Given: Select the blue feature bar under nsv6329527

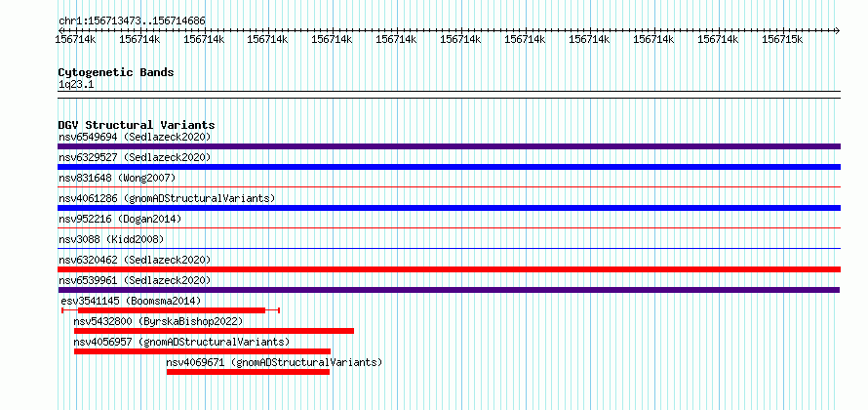Looking at the screenshot, I should pos(449,167).
